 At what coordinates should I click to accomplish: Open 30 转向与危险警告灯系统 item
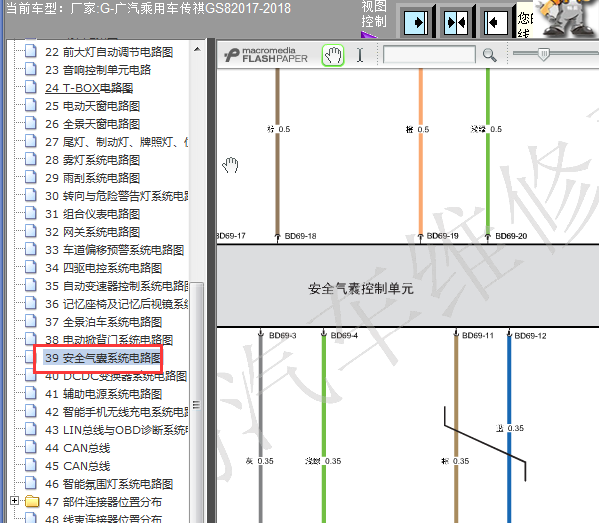117,196
